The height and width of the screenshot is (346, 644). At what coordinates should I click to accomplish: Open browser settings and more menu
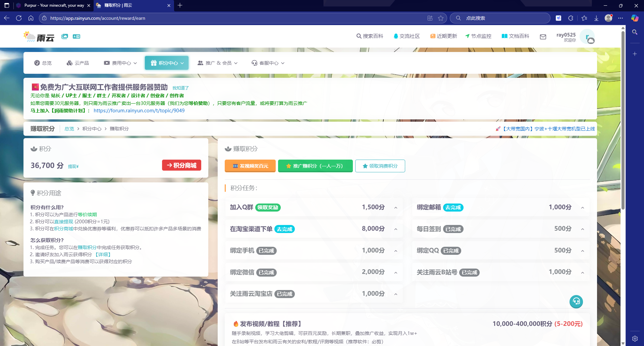[621, 18]
